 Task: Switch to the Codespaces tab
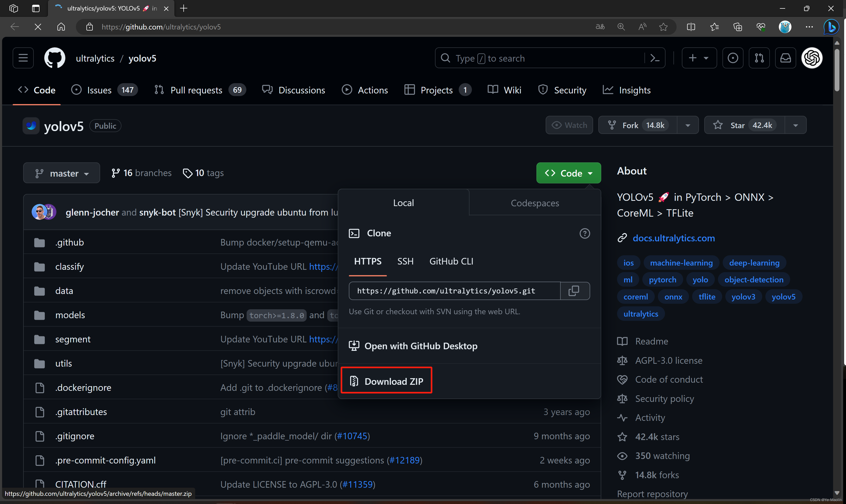535,203
